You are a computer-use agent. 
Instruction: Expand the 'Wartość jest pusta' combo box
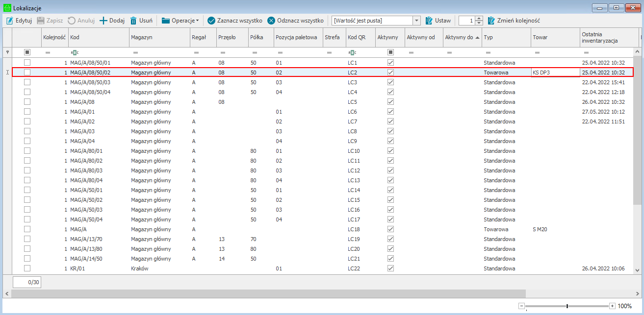click(417, 21)
